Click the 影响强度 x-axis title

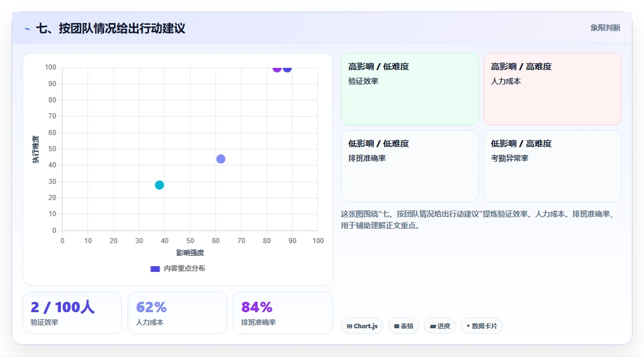[x=190, y=252]
